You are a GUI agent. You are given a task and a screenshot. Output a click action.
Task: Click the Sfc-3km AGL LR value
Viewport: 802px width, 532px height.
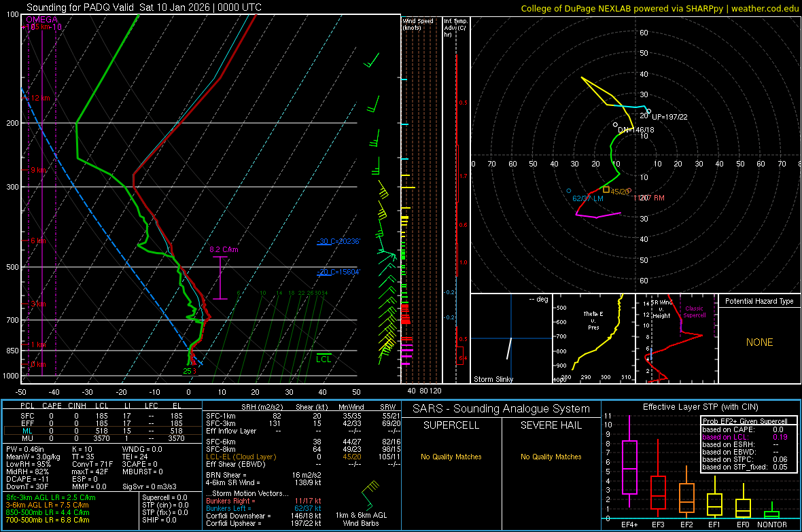click(x=51, y=498)
